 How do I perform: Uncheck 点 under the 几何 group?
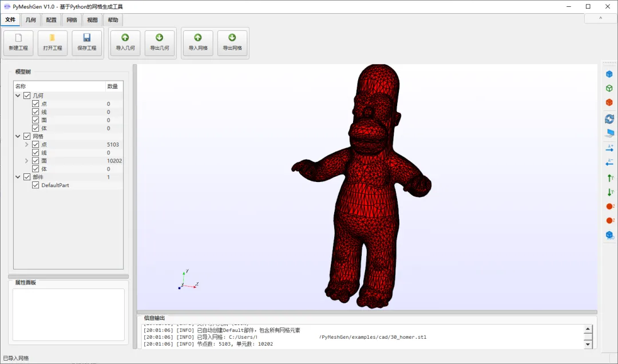35,104
